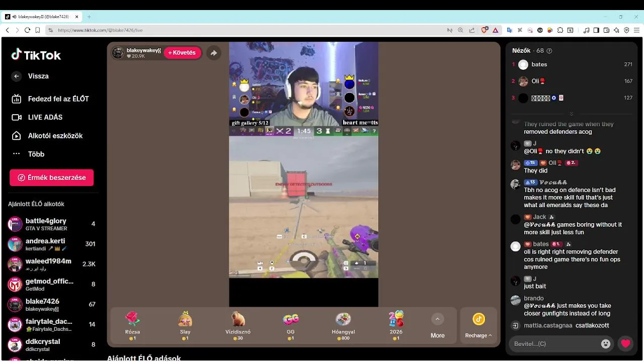Send the 2026 gift
The width and height of the screenshot is (644, 362).
(396, 325)
